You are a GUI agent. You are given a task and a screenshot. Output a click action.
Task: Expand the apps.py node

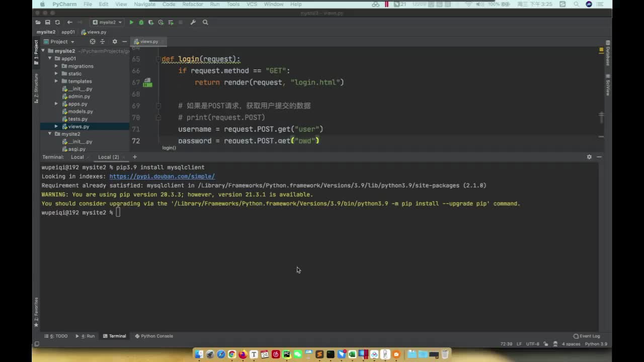pyautogui.click(x=56, y=104)
